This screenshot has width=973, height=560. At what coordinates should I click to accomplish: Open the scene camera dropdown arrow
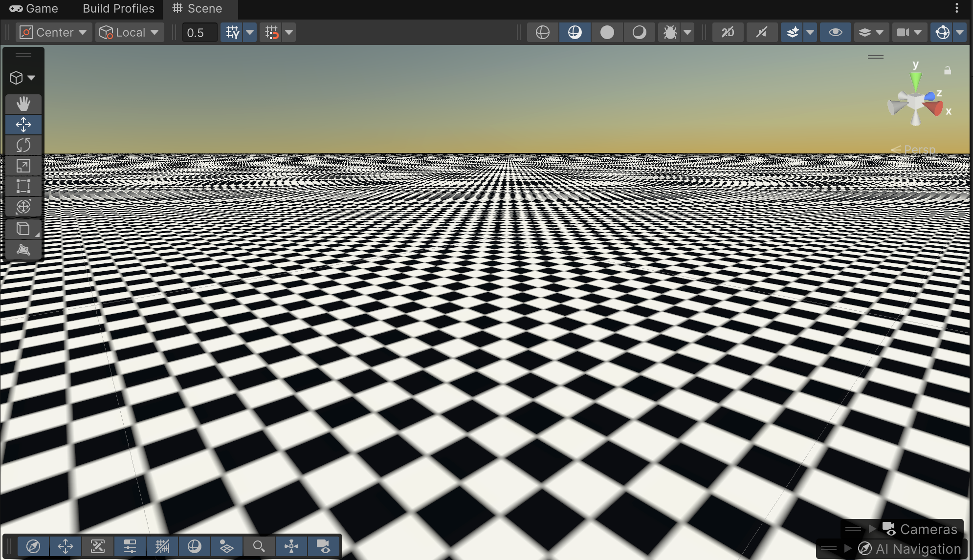coord(918,32)
